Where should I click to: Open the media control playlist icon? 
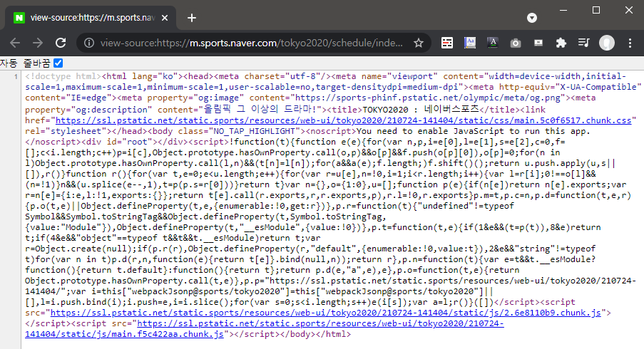coord(583,43)
